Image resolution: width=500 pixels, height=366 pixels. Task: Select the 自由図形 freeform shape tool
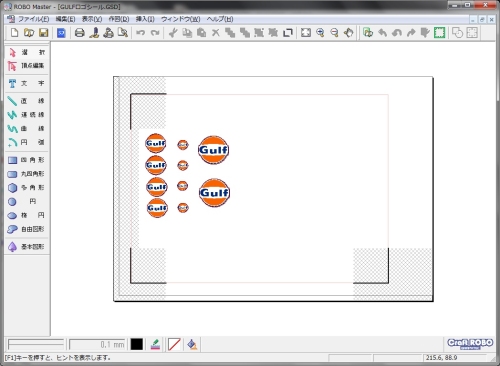click(27, 229)
